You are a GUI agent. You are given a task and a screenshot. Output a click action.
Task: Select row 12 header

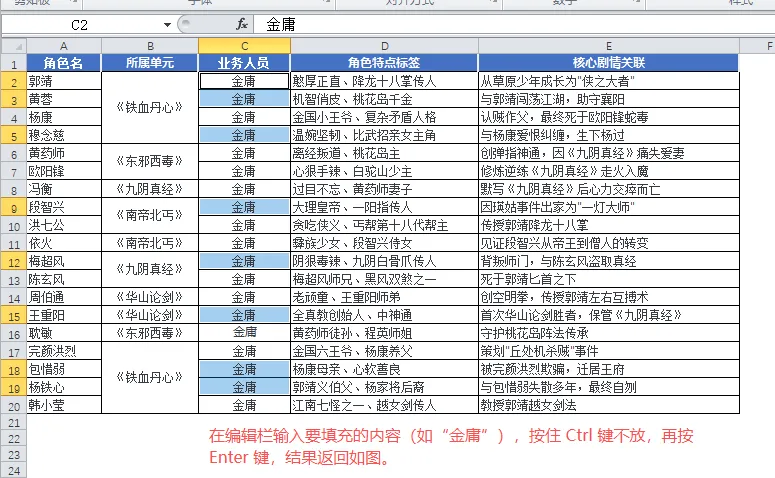[x=14, y=261]
